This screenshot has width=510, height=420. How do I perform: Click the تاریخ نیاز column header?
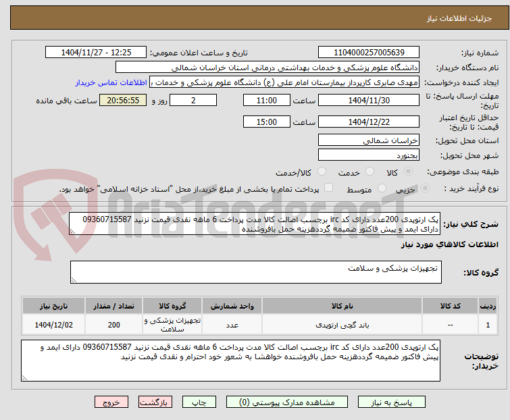(x=53, y=306)
